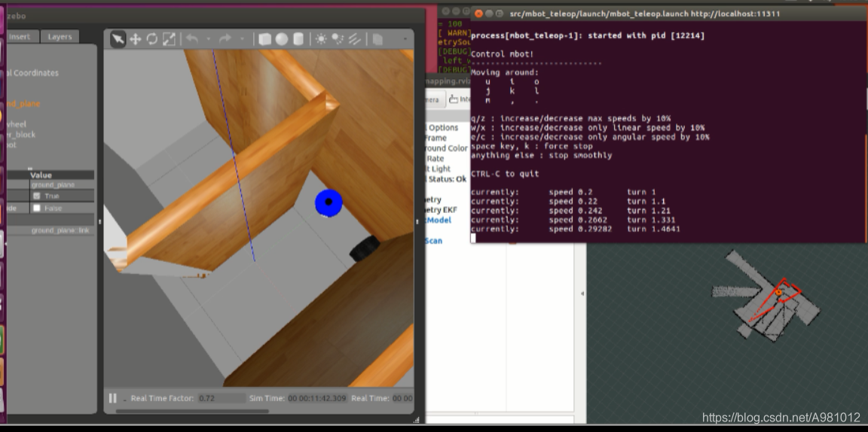
Task: Select the arrow selection mode in Gazebo toolbar
Action: click(x=118, y=39)
